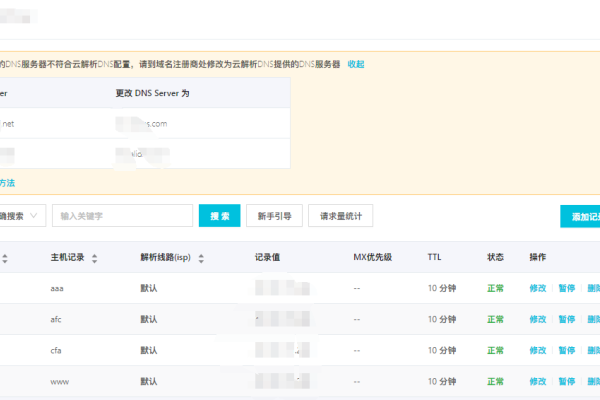
Task: Click 默认 line of cfa record
Action: tap(149, 350)
